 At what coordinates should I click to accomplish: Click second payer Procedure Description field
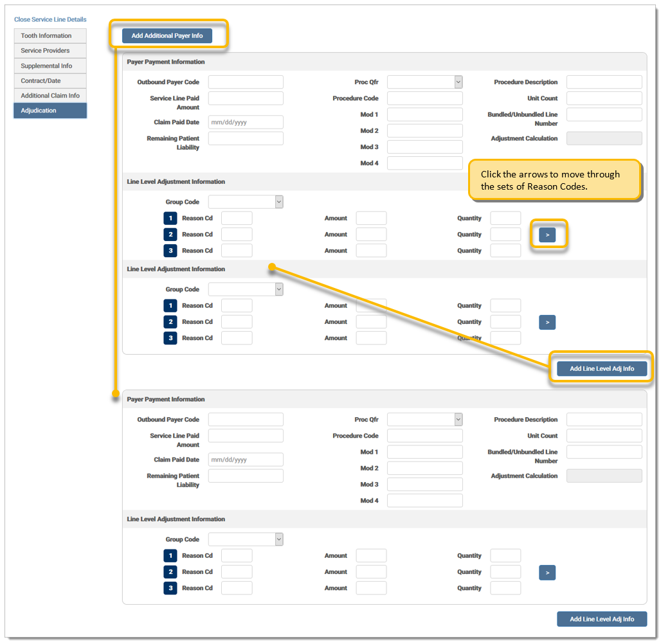click(604, 419)
